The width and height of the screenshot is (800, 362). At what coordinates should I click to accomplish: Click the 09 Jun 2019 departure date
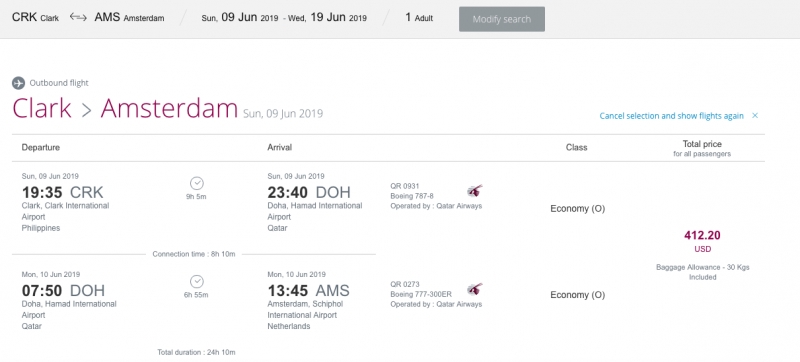pyautogui.click(x=240, y=17)
